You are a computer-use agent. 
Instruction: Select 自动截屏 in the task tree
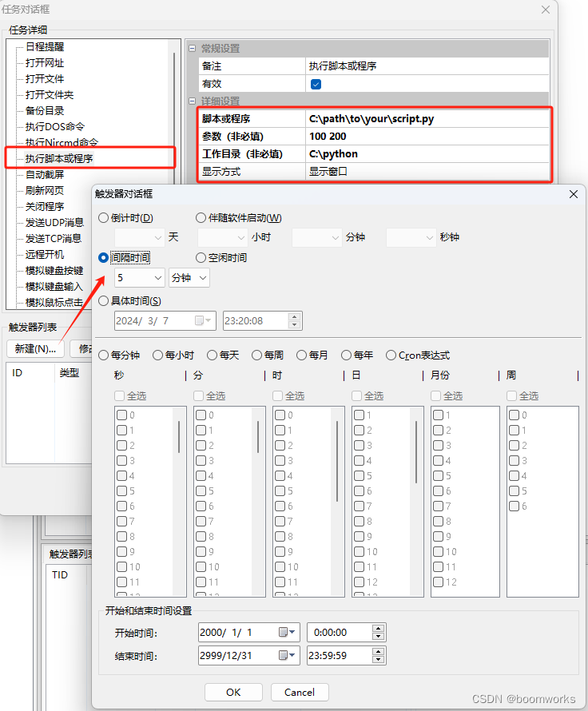45,175
